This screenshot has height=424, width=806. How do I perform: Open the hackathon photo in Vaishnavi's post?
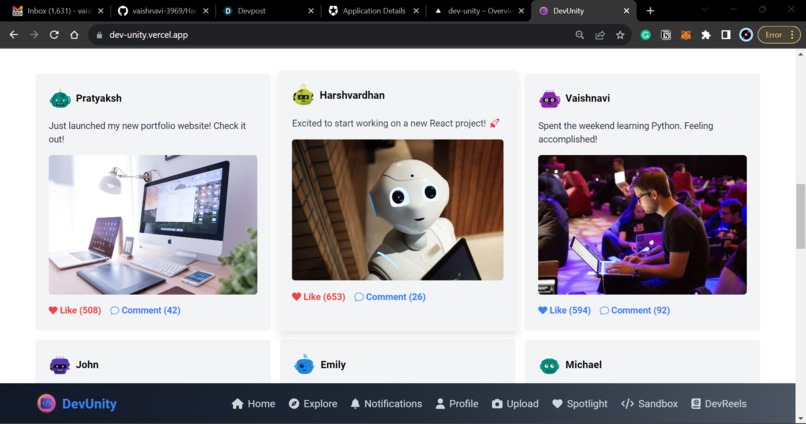click(642, 225)
